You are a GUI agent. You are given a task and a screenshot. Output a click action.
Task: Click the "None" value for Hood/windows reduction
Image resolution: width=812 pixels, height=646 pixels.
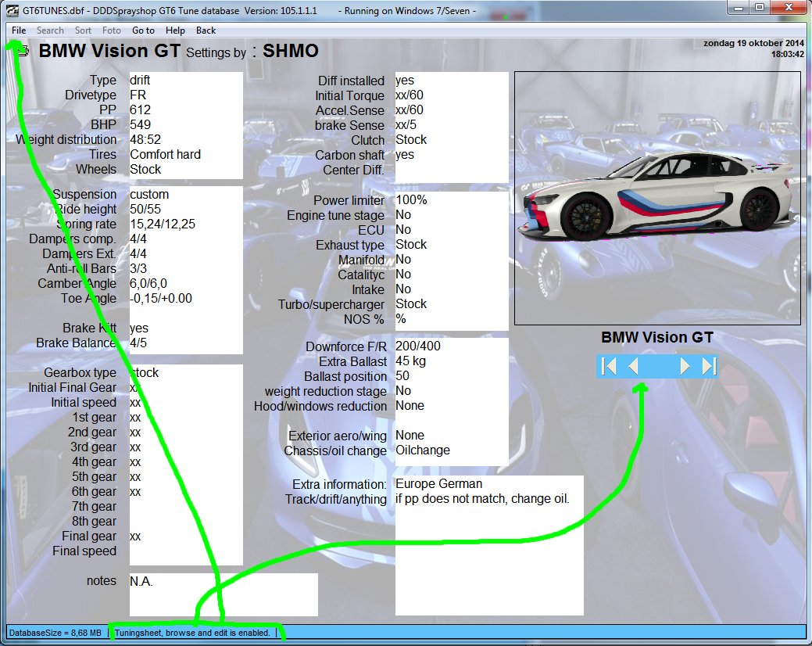pyautogui.click(x=410, y=406)
